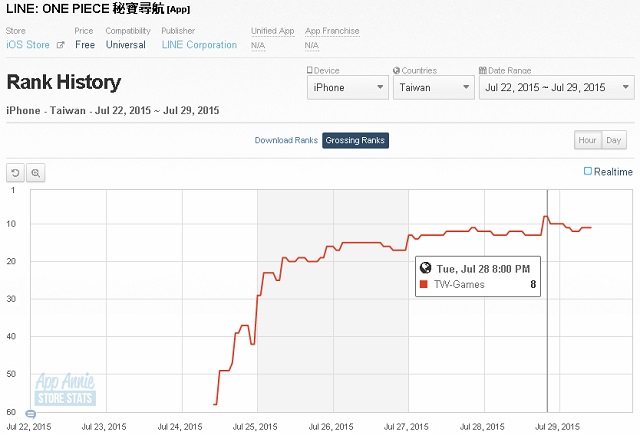Click the Countries globe icon label

tap(396, 70)
